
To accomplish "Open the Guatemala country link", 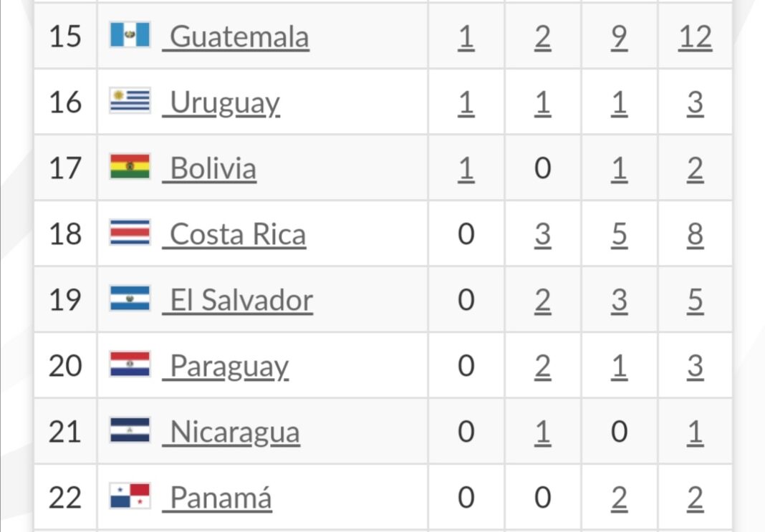I will click(239, 37).
